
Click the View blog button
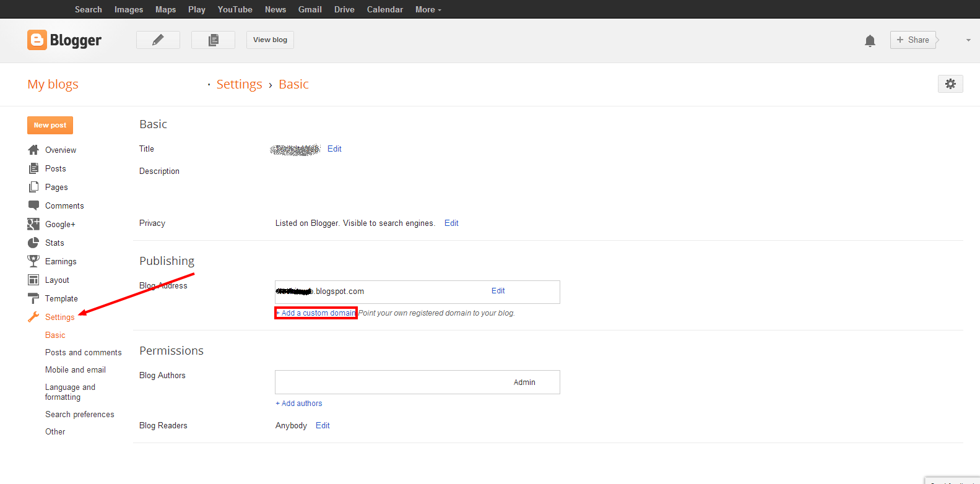click(x=270, y=40)
